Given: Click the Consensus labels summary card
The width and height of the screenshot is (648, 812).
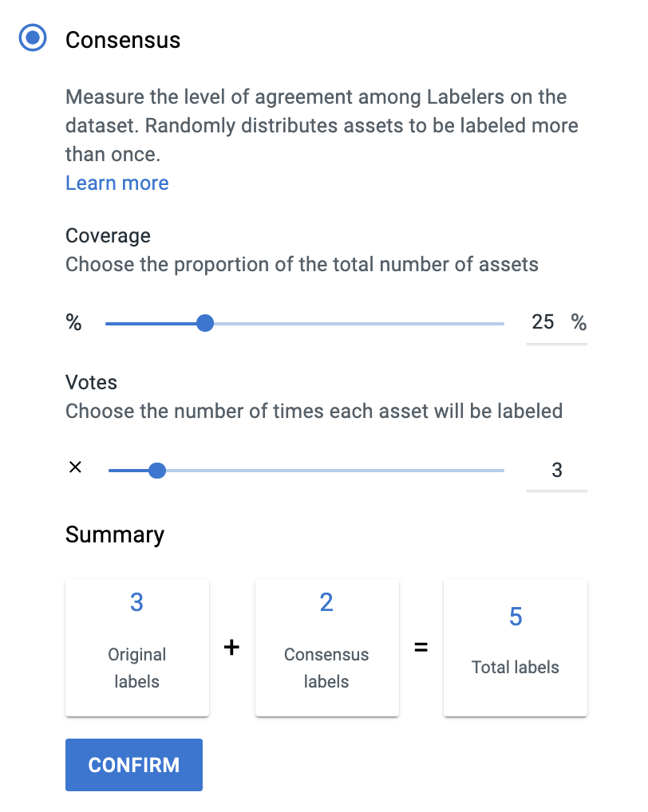Looking at the screenshot, I should click(327, 648).
